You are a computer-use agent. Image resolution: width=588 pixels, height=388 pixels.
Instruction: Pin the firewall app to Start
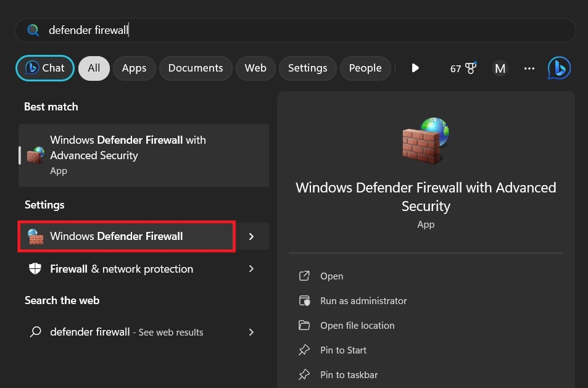(343, 350)
